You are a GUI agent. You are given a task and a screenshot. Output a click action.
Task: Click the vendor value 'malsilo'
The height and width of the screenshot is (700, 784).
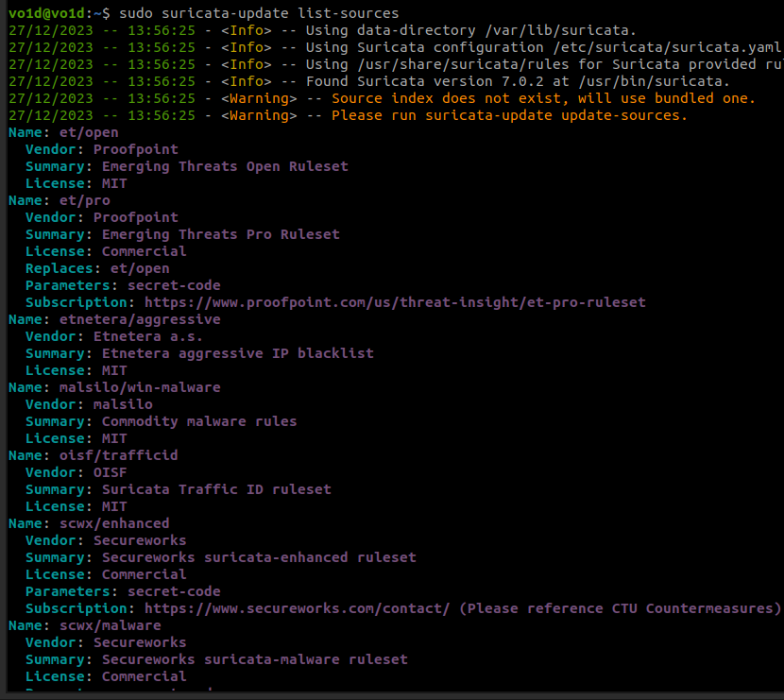(123, 404)
